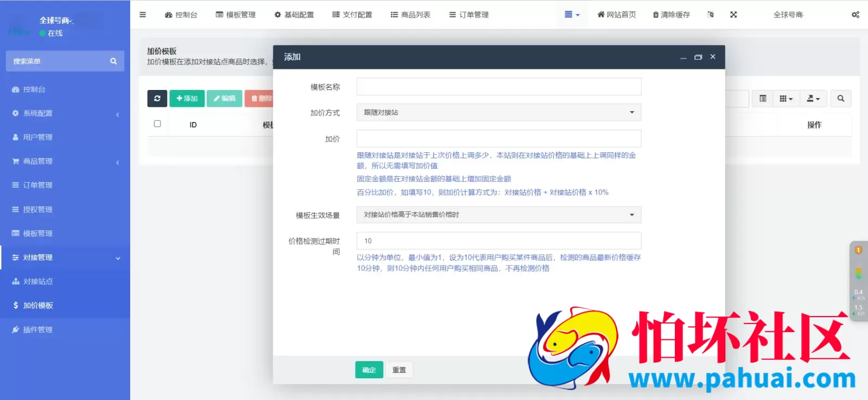Open the 订单管理 top navigation item
The width and height of the screenshot is (868, 400).
[469, 15]
